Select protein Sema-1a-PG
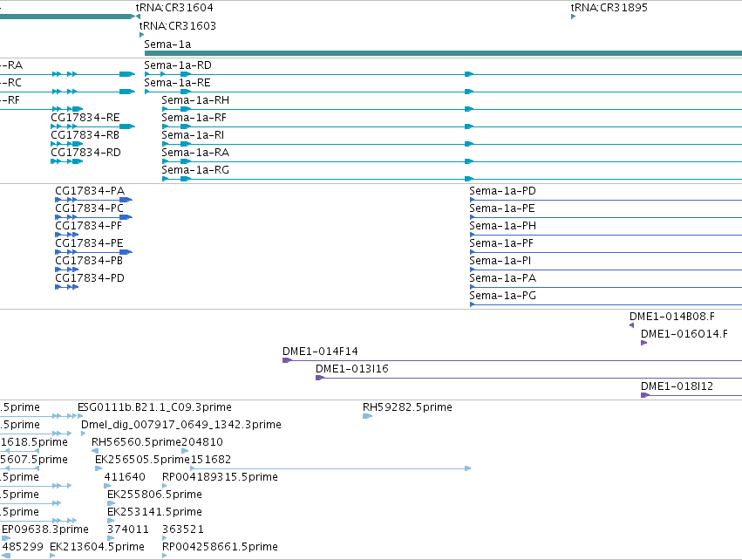This screenshot has width=742, height=560. click(x=502, y=297)
